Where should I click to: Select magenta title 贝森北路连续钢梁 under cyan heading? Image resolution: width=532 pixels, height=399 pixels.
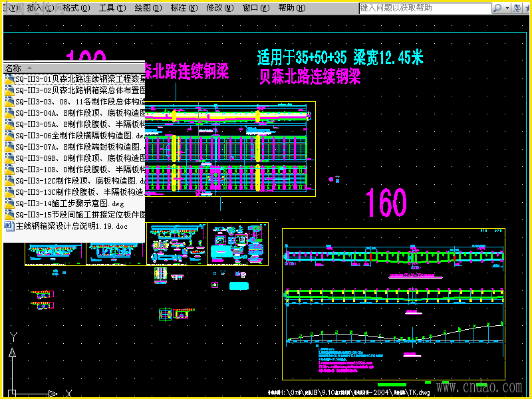coord(310,76)
